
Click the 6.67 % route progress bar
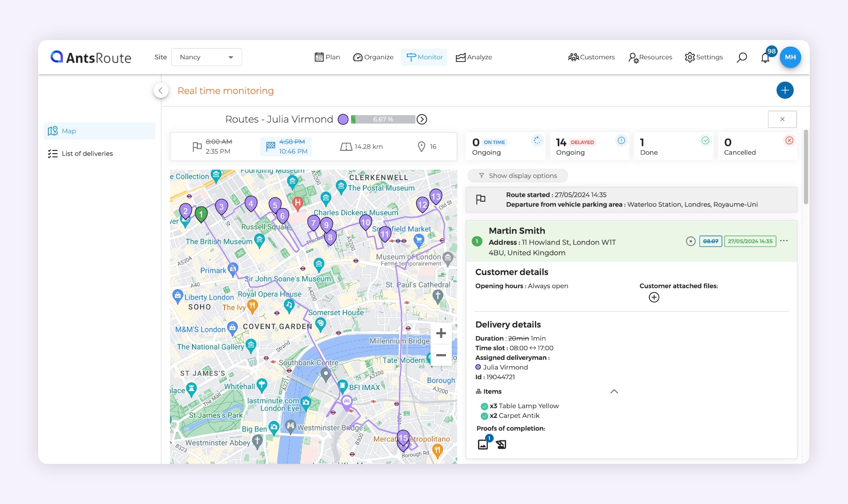(383, 120)
